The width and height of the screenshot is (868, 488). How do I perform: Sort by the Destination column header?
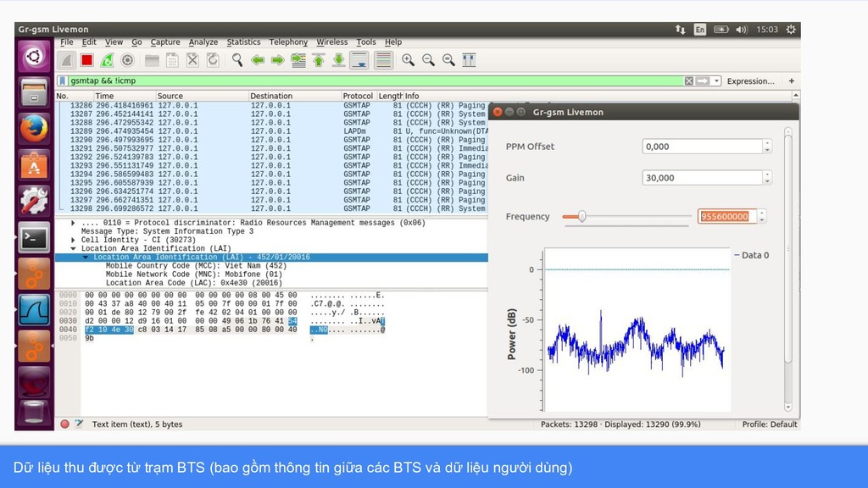coord(294,96)
